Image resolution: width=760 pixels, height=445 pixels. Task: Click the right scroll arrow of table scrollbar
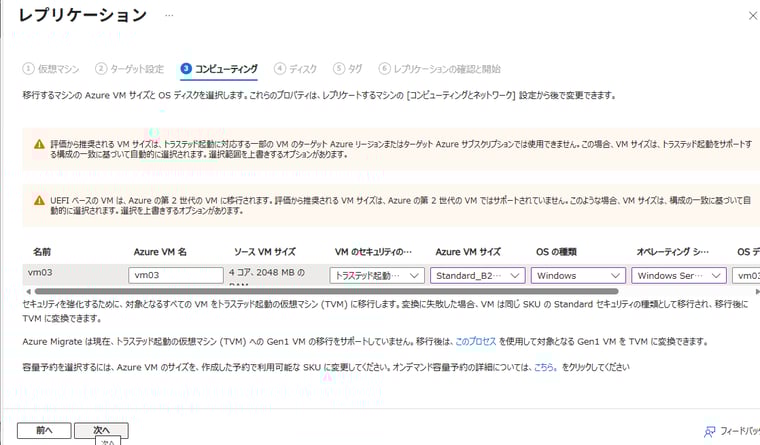point(757,291)
